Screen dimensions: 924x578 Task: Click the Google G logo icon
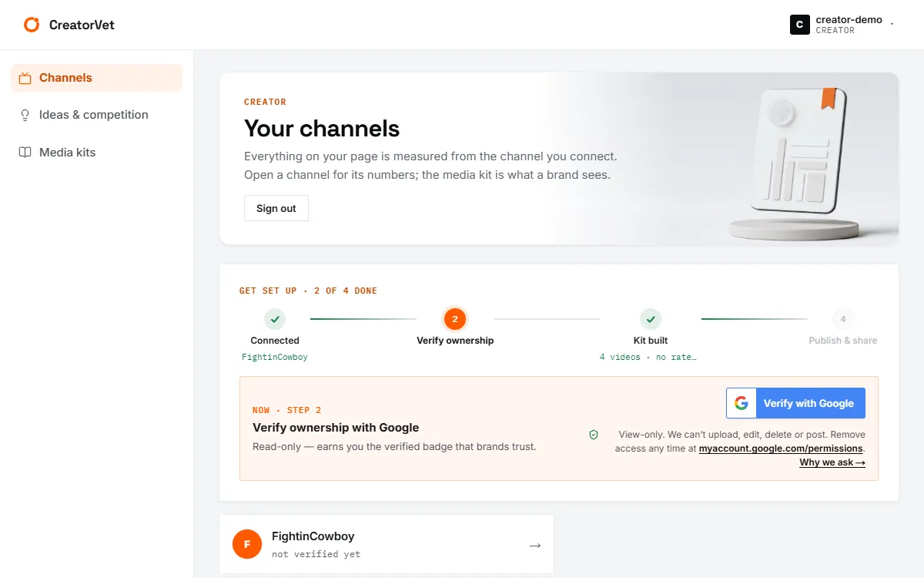point(742,403)
